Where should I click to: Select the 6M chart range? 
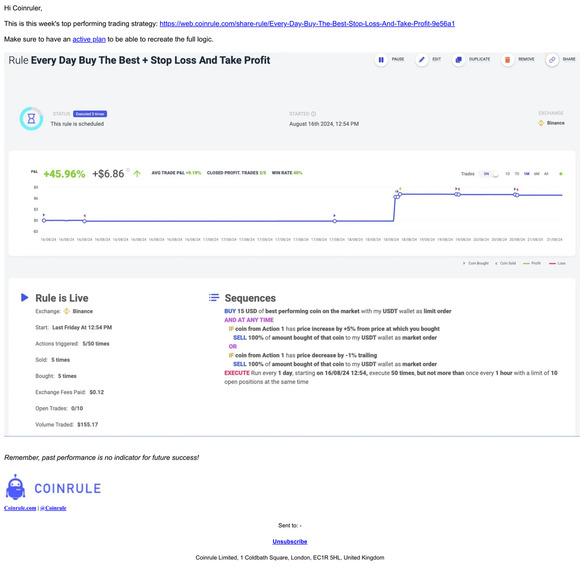(x=537, y=174)
